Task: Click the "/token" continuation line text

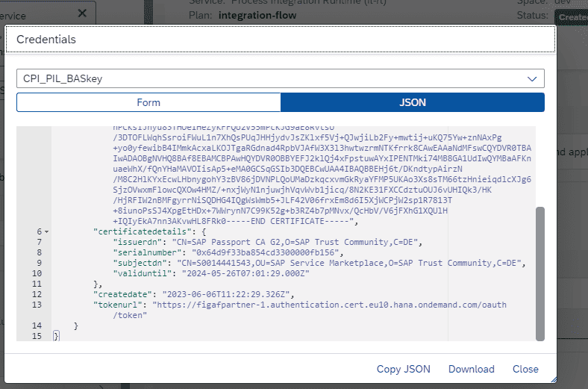Action: tap(130, 316)
